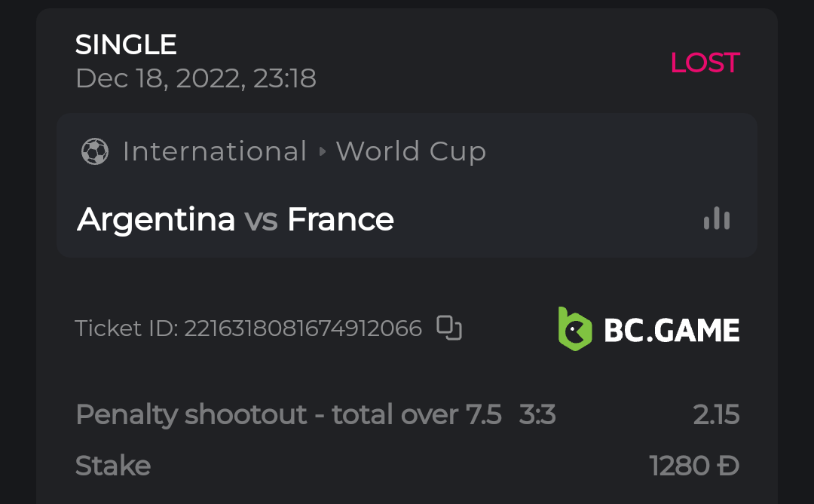Select the Stake label

pos(113,466)
